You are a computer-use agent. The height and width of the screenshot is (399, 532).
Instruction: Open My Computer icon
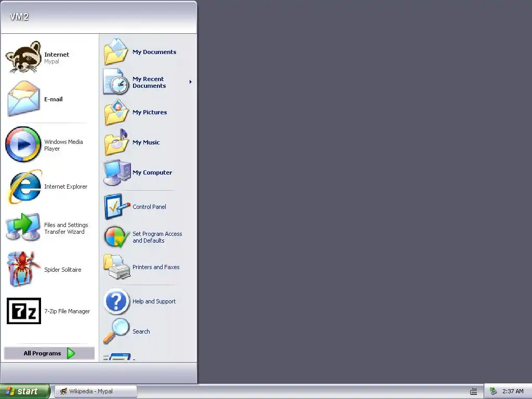click(117, 172)
